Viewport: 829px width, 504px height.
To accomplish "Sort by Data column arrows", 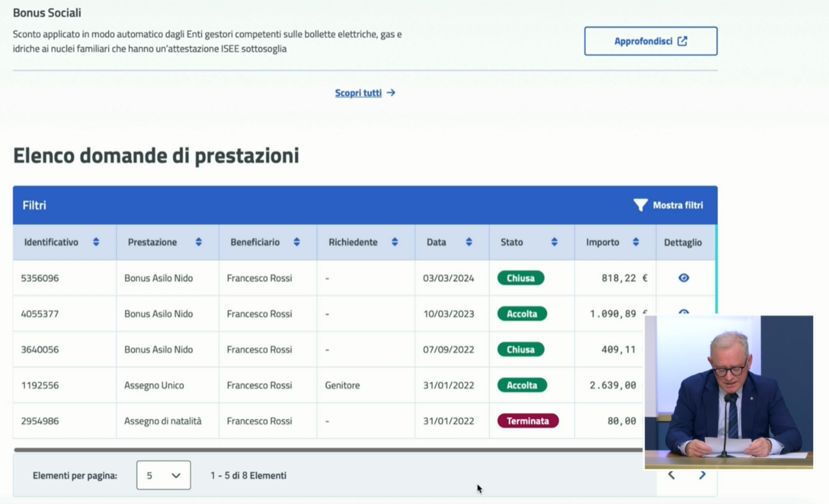I will tap(469, 242).
